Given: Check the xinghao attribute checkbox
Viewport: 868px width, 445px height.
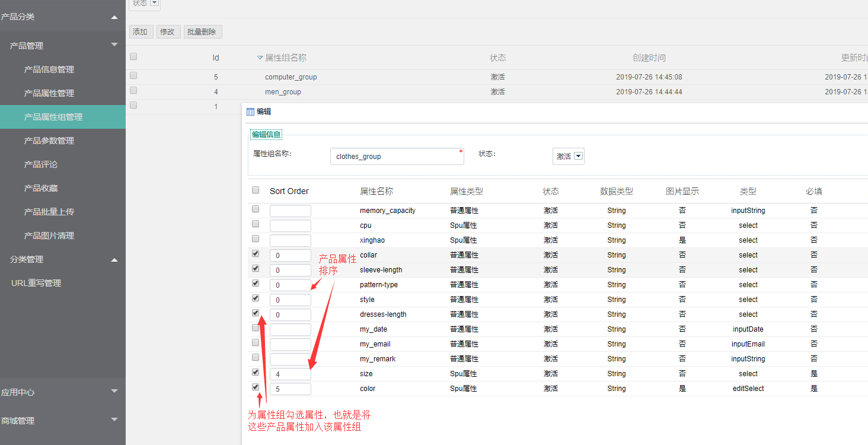Looking at the screenshot, I should click(256, 239).
